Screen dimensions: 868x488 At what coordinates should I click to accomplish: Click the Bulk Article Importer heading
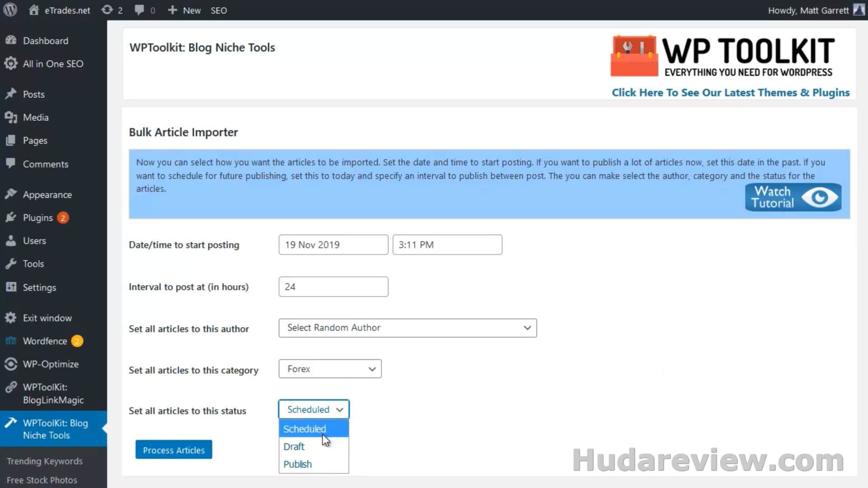[x=184, y=132]
